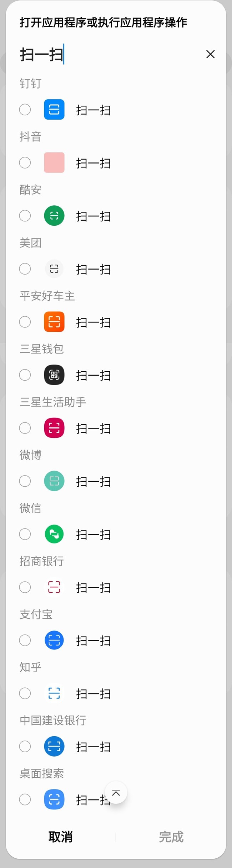The height and width of the screenshot is (868, 232).
Task: Tap the 中国建设银行 scan icon
Action: [x=54, y=746]
